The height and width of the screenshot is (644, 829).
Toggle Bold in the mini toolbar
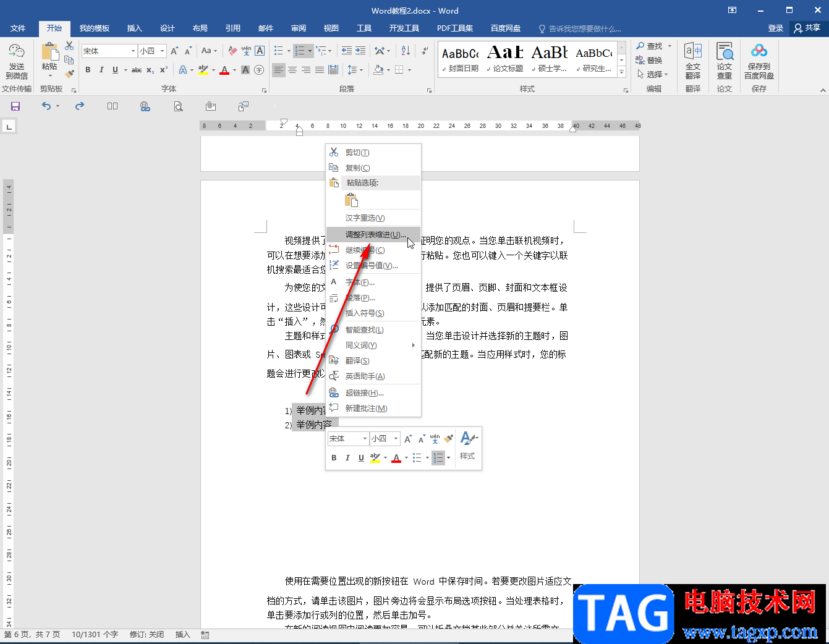tap(334, 458)
